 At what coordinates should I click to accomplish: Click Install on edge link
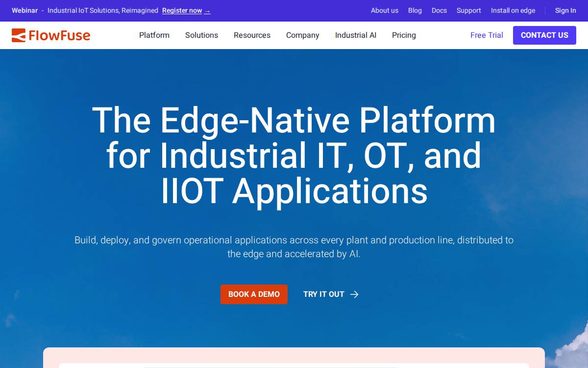click(x=513, y=10)
